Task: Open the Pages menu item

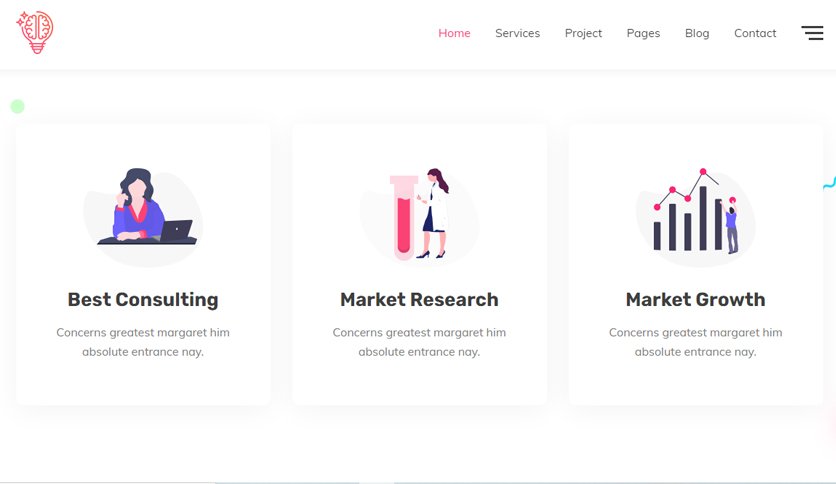Action: click(643, 33)
